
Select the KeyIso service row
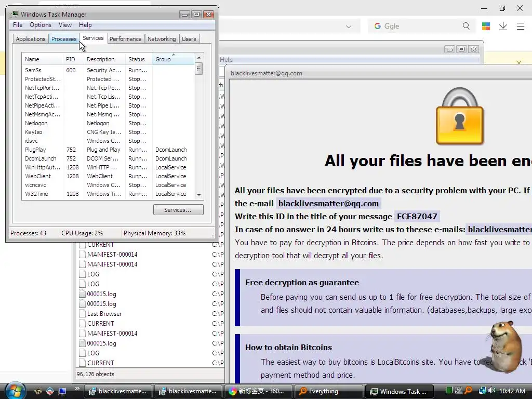[x=108, y=131]
